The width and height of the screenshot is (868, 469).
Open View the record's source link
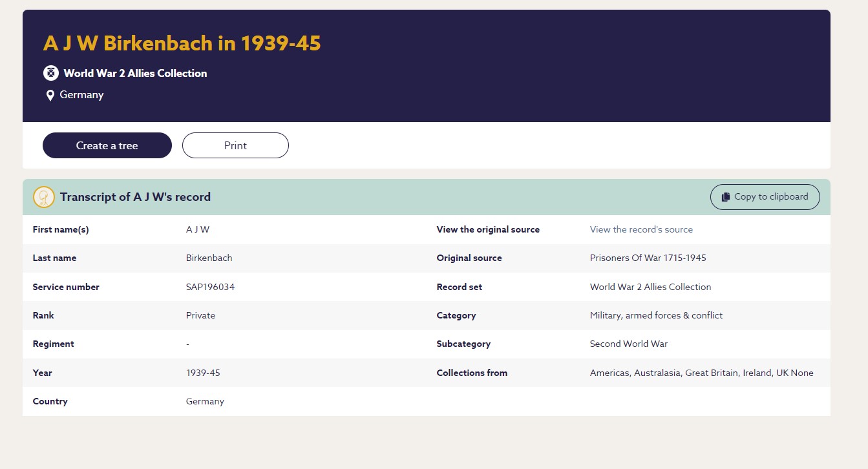point(641,229)
